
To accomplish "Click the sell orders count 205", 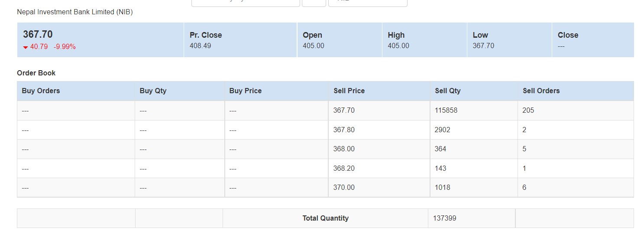I will 528,111.
